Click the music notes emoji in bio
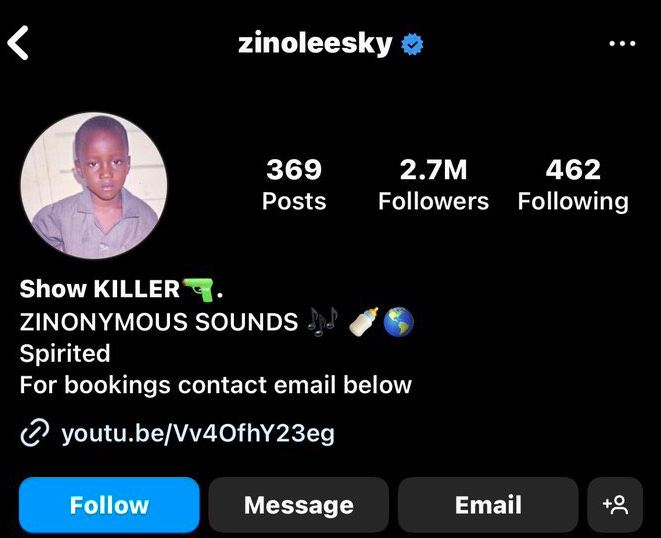This screenshot has width=661, height=538. [x=322, y=321]
